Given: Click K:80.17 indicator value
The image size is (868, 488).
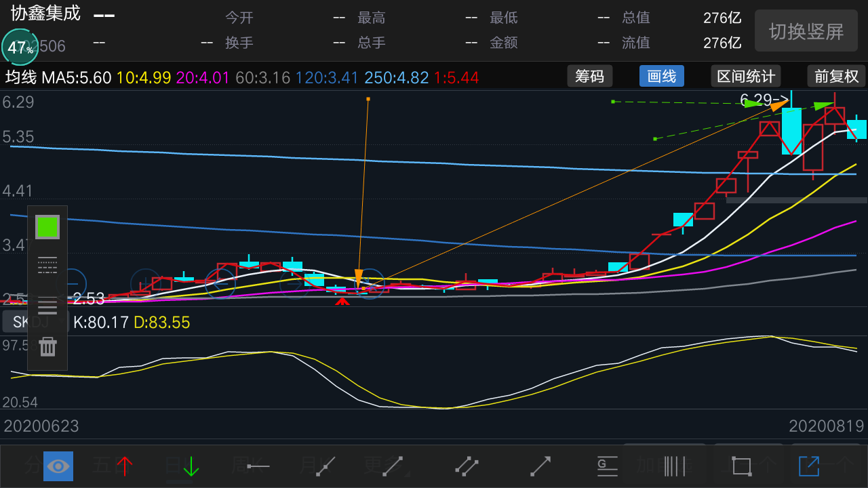Looking at the screenshot, I should (x=101, y=322).
